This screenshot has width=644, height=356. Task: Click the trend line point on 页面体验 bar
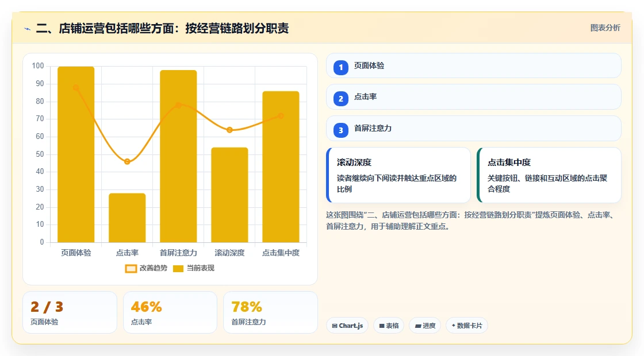click(76, 88)
